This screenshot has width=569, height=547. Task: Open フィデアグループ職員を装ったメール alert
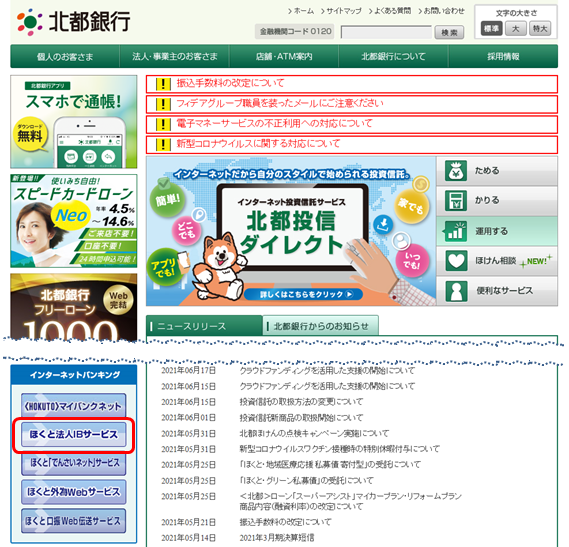[x=280, y=104]
